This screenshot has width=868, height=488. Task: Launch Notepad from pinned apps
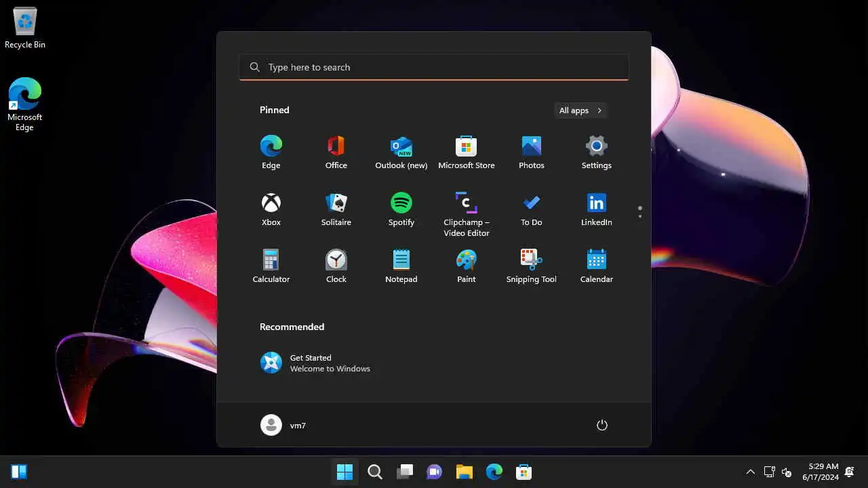(401, 266)
